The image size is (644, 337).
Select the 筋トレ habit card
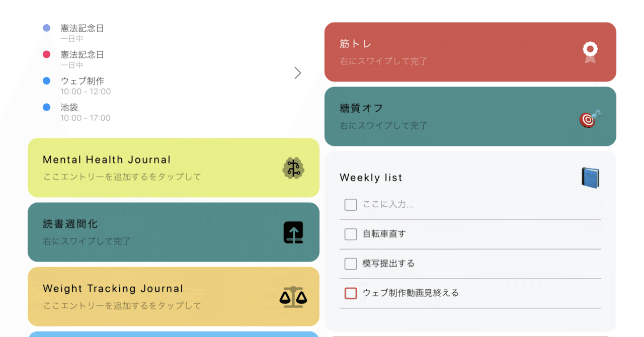(453, 52)
